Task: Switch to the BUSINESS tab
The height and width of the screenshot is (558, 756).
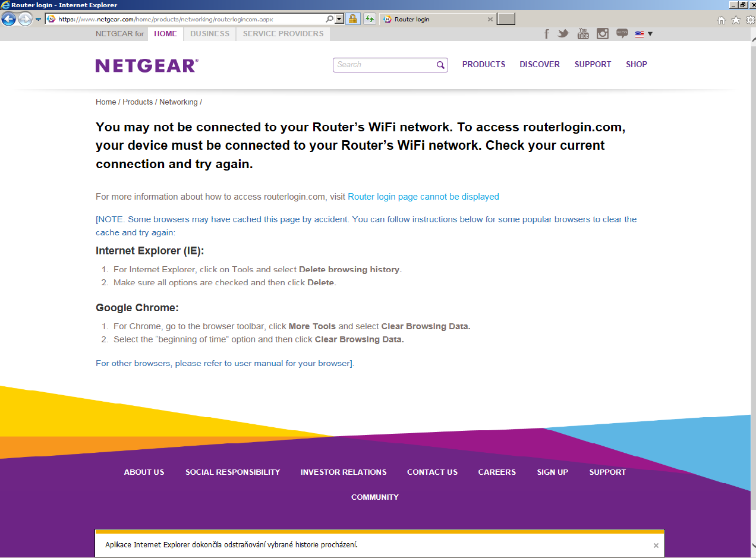Action: (210, 34)
